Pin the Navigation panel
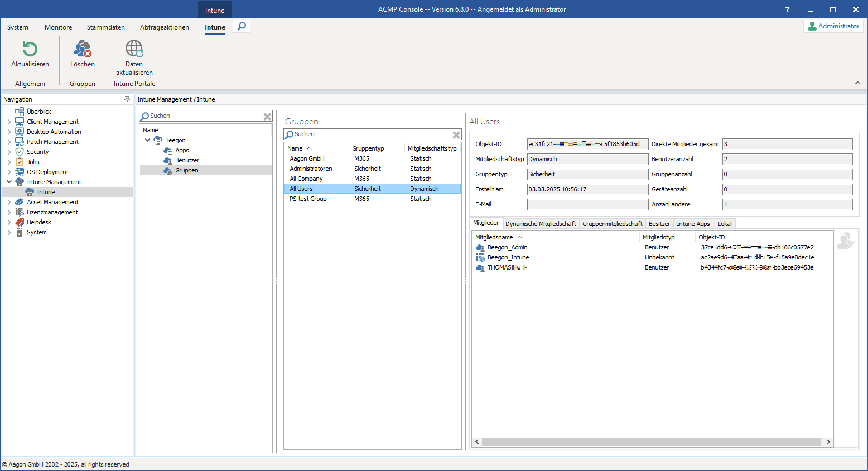Image resolution: width=868 pixels, height=471 pixels. 127,99
